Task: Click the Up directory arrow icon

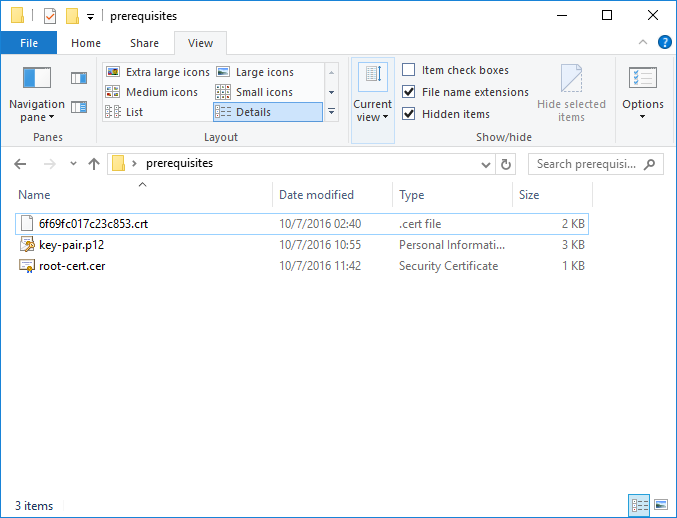Action: click(x=94, y=164)
